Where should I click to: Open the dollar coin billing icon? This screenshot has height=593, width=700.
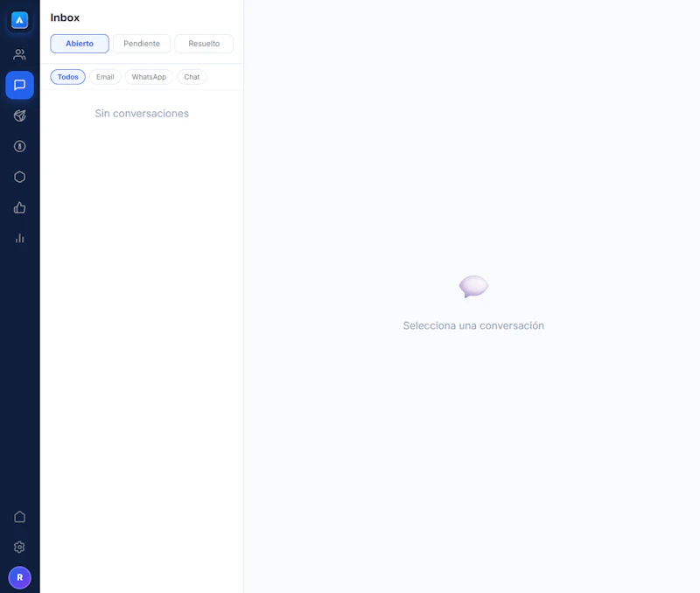[x=19, y=146]
